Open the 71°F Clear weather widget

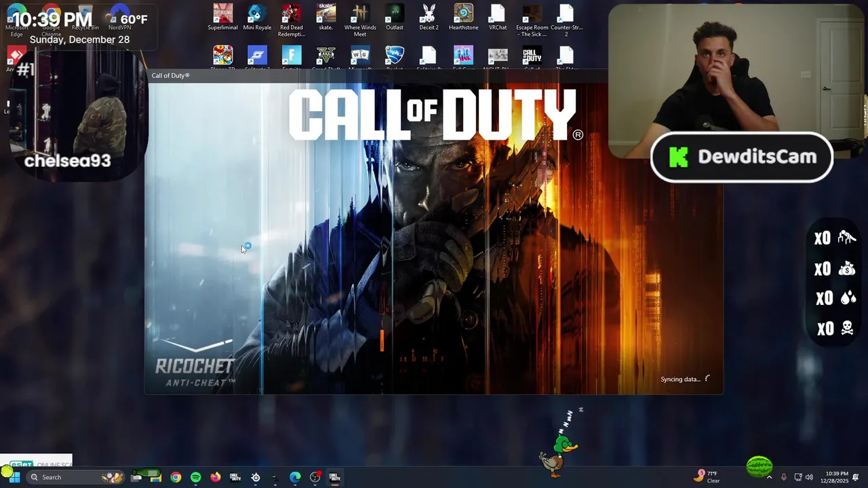(707, 476)
